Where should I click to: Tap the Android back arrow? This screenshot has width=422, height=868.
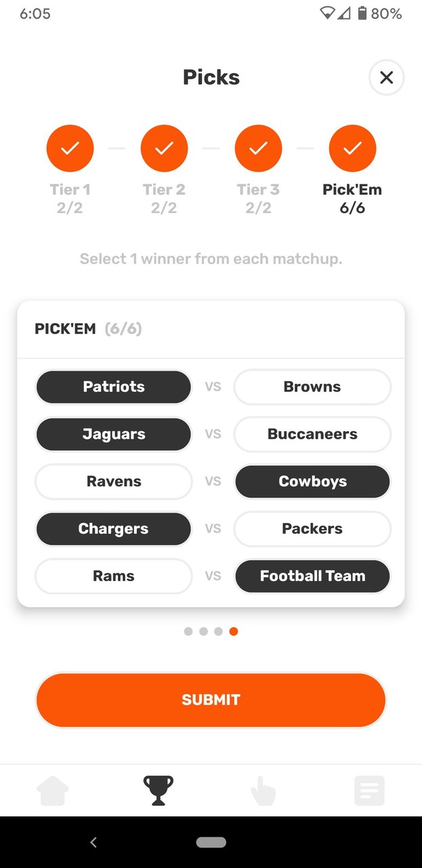93,842
